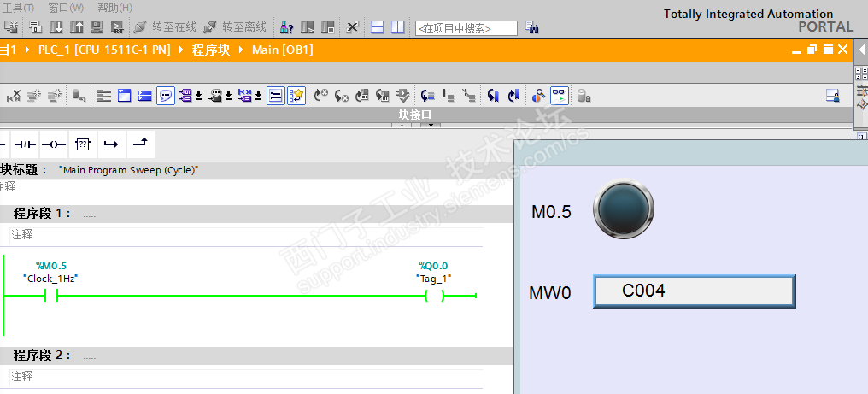The image size is (868, 394).
Task: Start simulation with the PC icon
Action: pos(97,26)
